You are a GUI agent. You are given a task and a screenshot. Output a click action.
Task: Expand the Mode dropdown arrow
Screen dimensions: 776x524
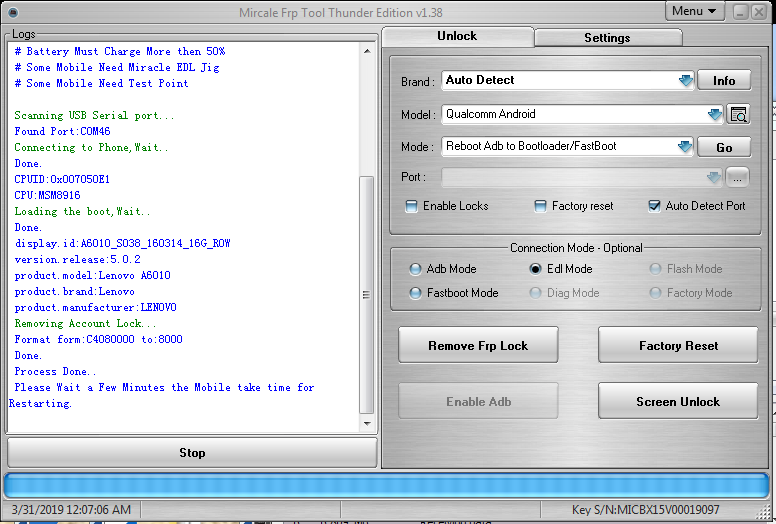(684, 146)
